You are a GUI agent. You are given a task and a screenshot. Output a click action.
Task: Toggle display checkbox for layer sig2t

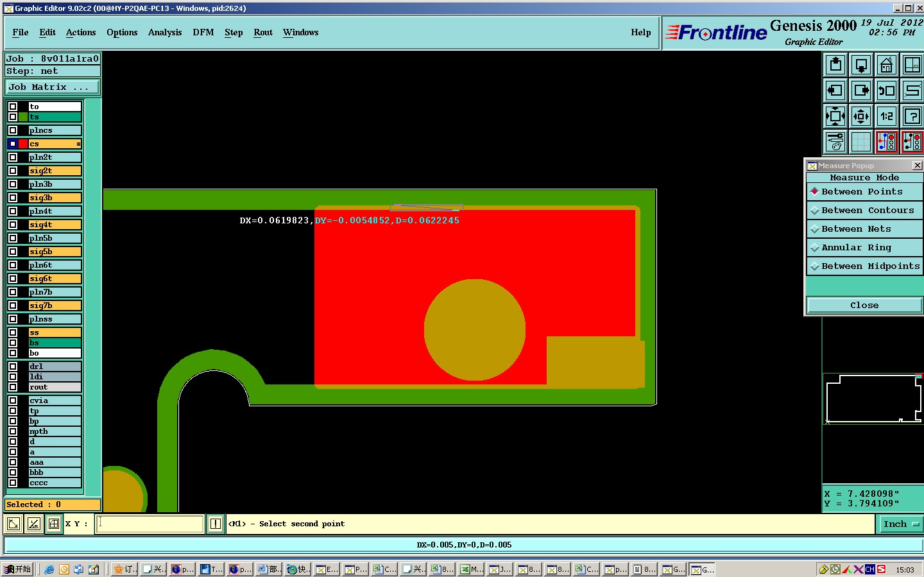click(x=13, y=171)
